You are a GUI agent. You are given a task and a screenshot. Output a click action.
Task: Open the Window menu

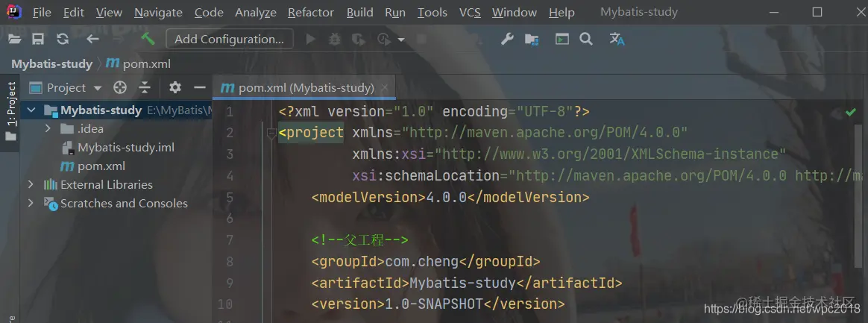click(x=515, y=12)
